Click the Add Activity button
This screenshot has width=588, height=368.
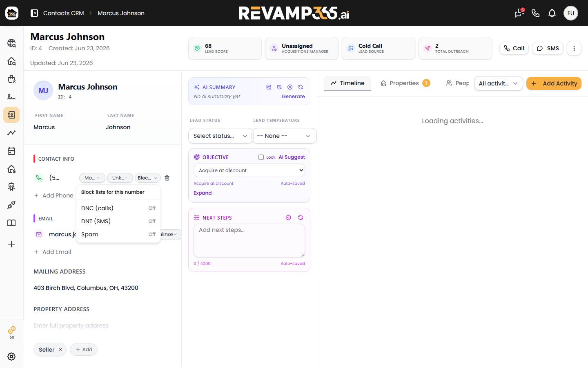[554, 83]
